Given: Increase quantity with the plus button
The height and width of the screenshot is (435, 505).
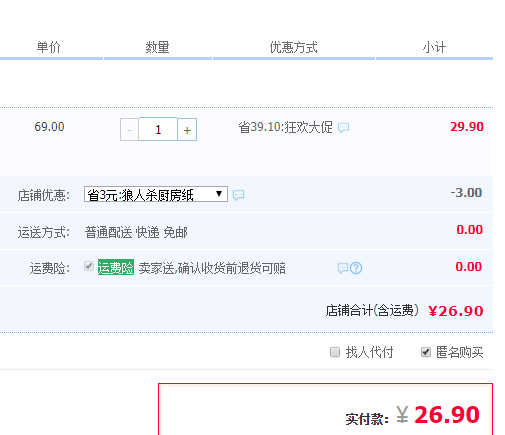Looking at the screenshot, I should (187, 129).
